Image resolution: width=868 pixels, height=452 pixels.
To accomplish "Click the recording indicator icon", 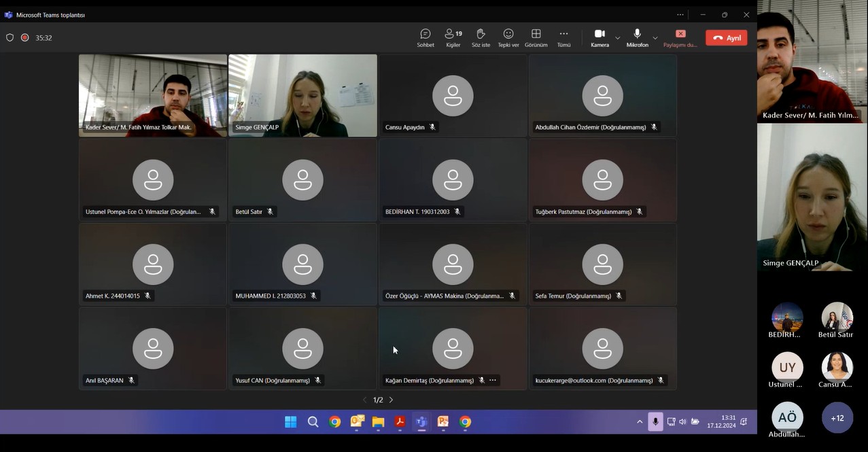I will coord(25,38).
